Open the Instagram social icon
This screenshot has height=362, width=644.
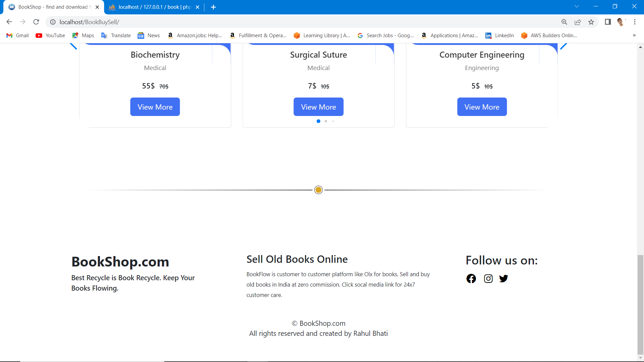(x=488, y=279)
